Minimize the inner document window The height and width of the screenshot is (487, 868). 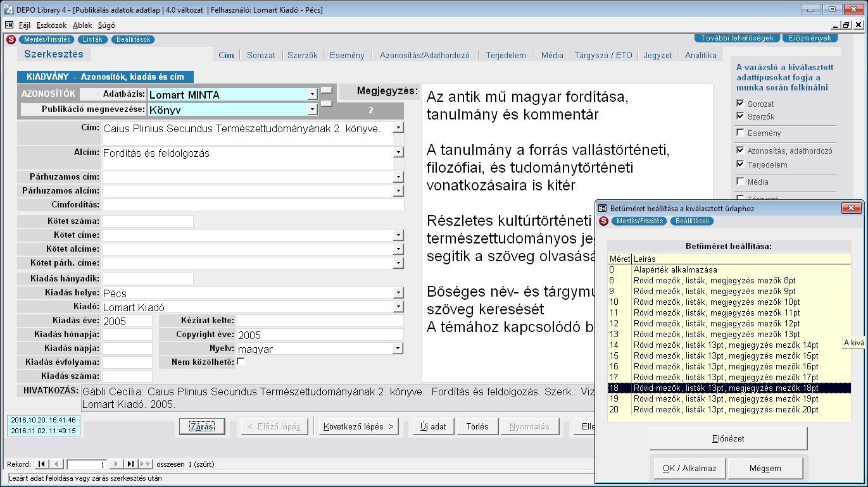point(835,25)
